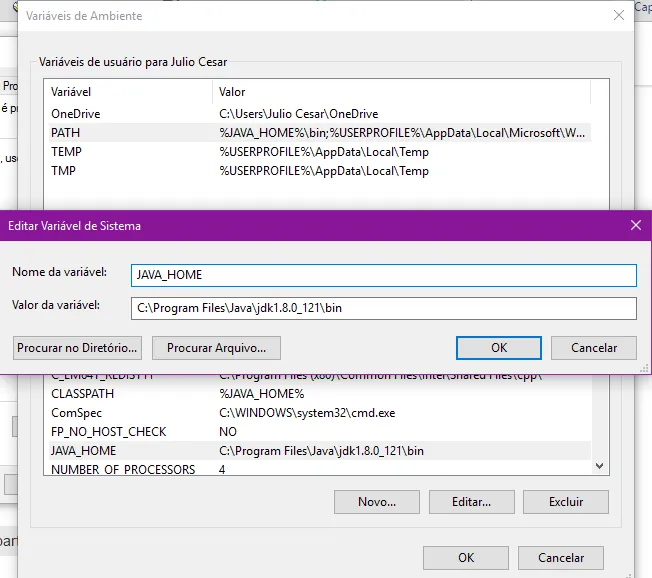Click the Nome da variável text field
Viewport: 652px width, 578px height.
coord(383,275)
